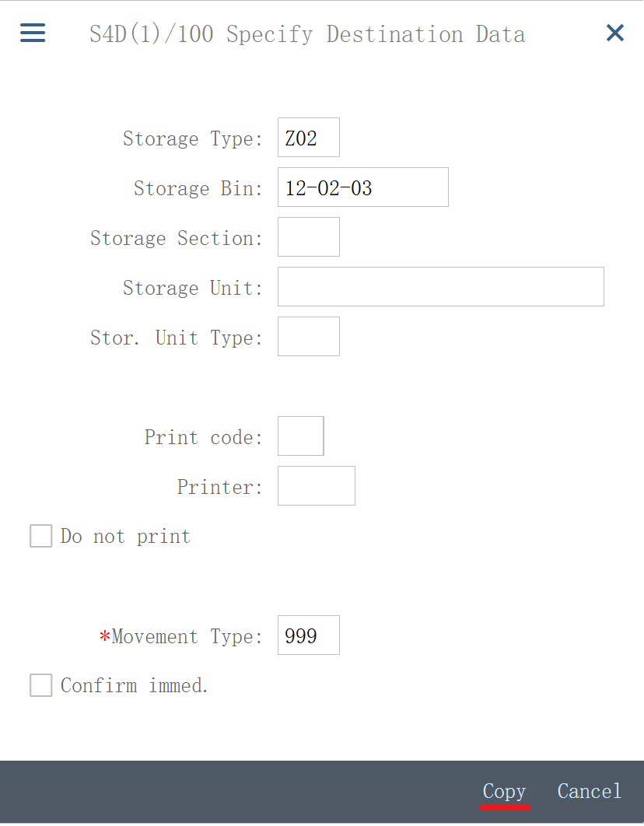Focus the wide Storage Unit field
Image resolution: width=644 pixels, height=826 pixels.
(440, 288)
